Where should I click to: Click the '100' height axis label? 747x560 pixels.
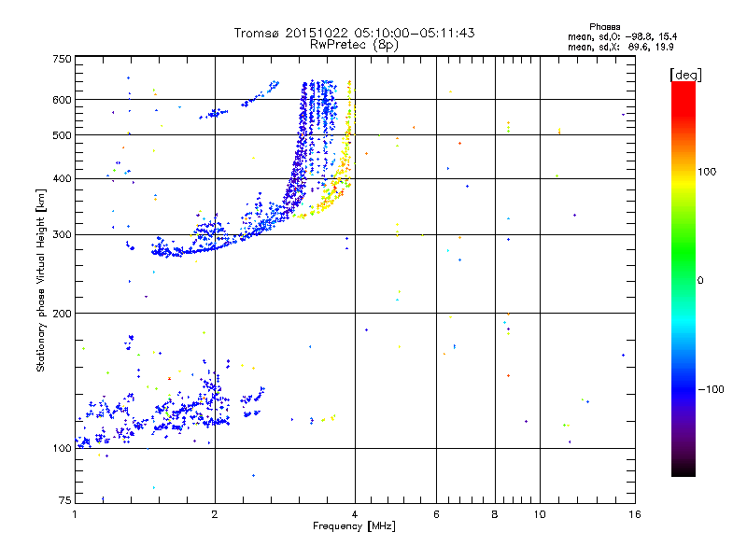pyautogui.click(x=63, y=448)
